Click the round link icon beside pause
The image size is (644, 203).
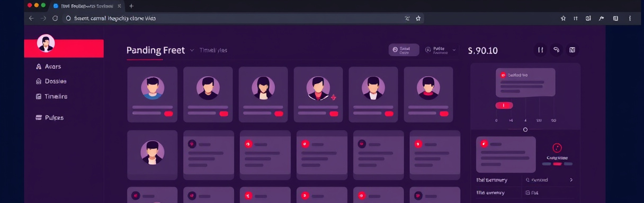click(557, 50)
